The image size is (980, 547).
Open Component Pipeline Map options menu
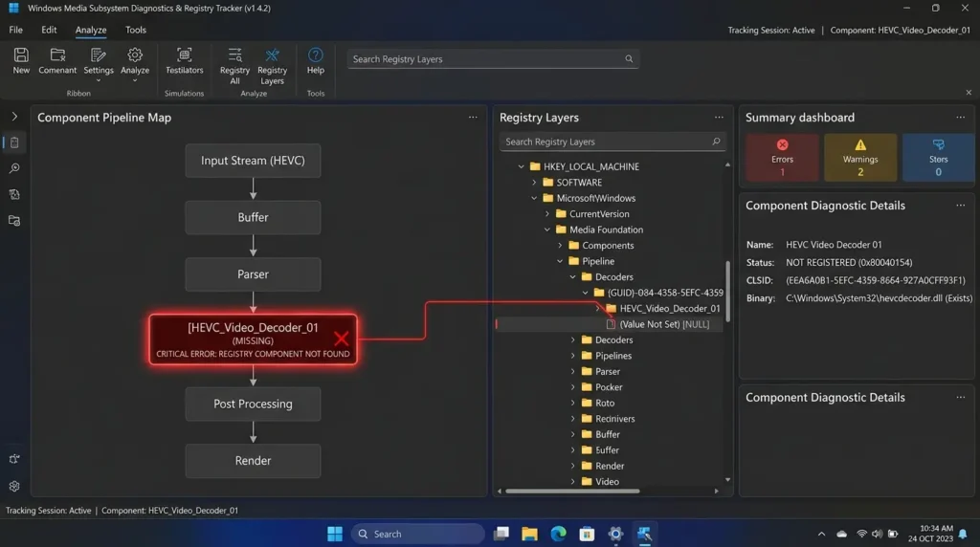[x=473, y=118]
